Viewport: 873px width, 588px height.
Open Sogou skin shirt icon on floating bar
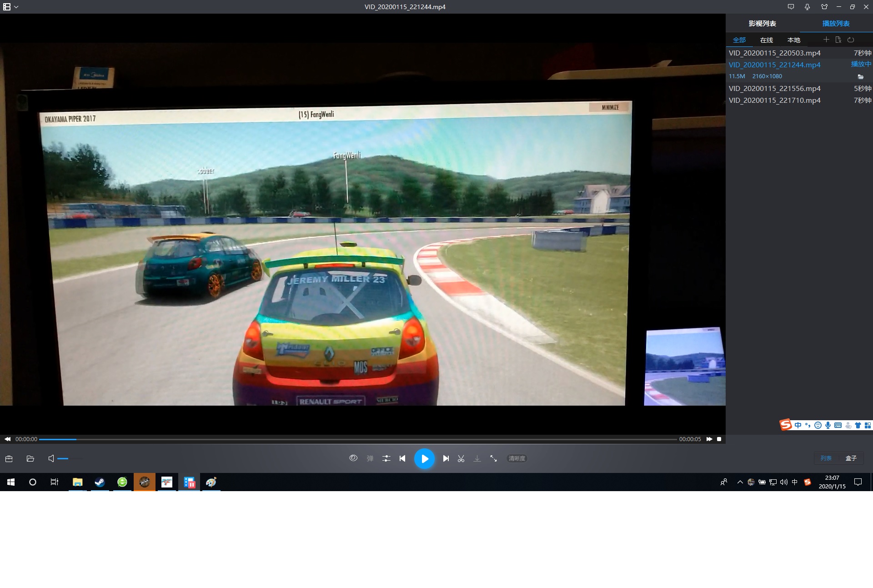click(858, 425)
